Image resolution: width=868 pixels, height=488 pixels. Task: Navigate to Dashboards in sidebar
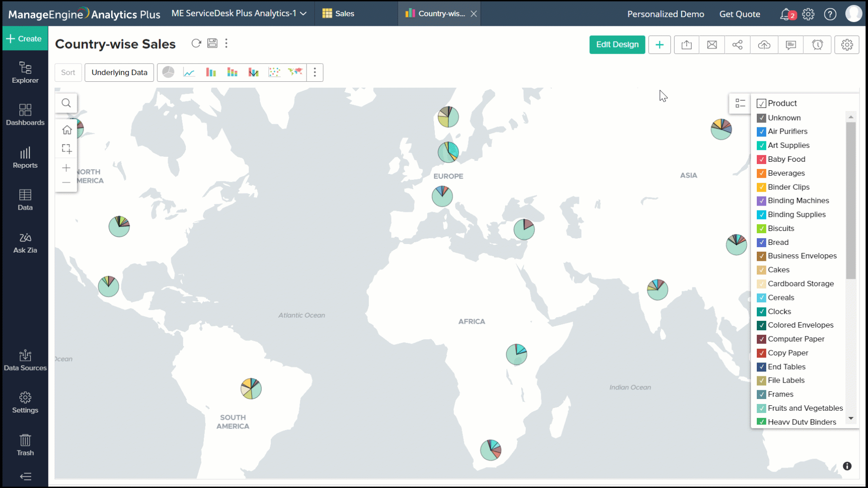tap(25, 114)
